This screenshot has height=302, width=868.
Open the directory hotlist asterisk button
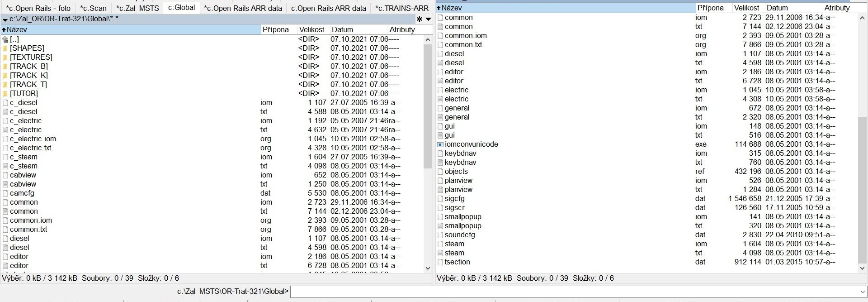(x=420, y=19)
